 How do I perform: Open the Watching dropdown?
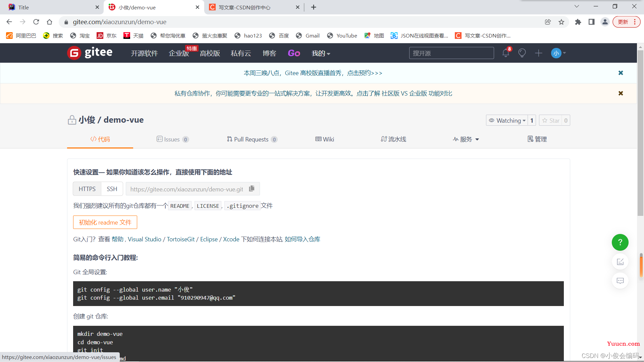507,120
